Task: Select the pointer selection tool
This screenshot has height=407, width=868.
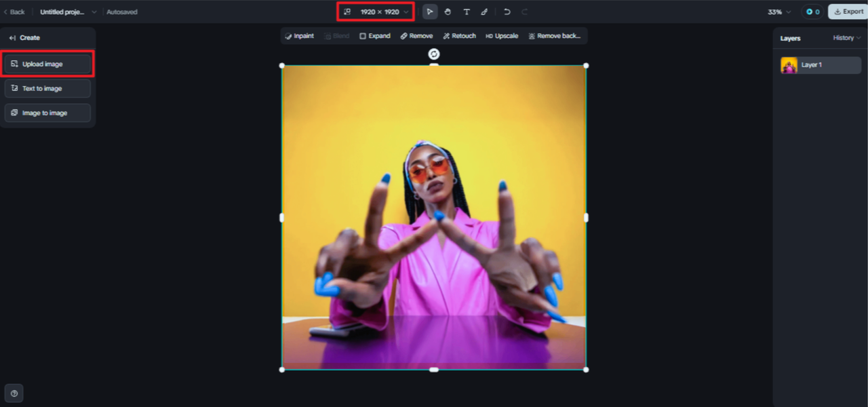Action: pos(430,12)
